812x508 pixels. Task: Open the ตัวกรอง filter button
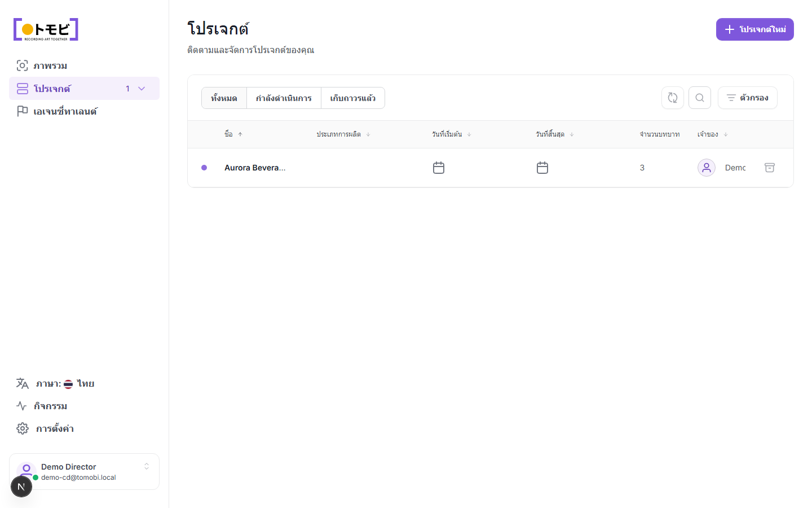pos(747,98)
